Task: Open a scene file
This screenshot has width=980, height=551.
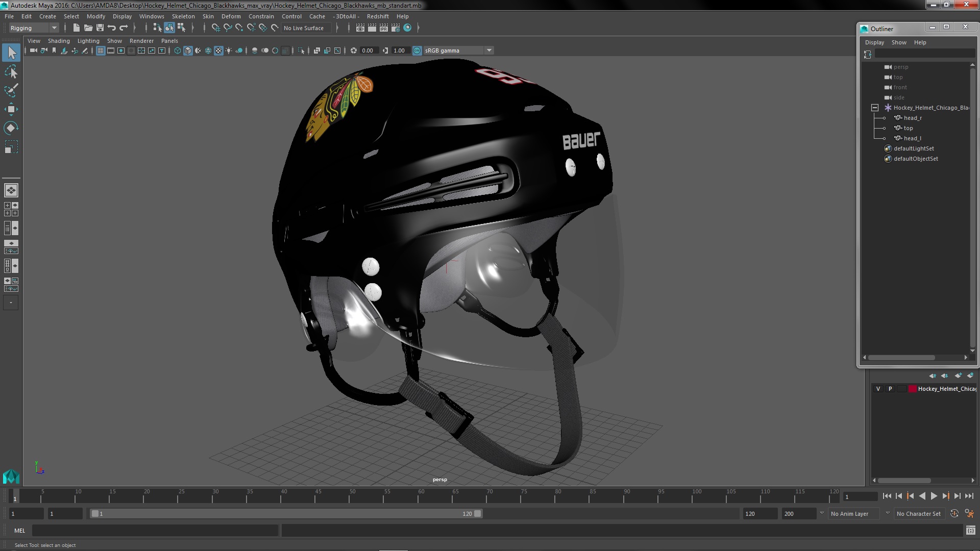Action: pyautogui.click(x=88, y=28)
